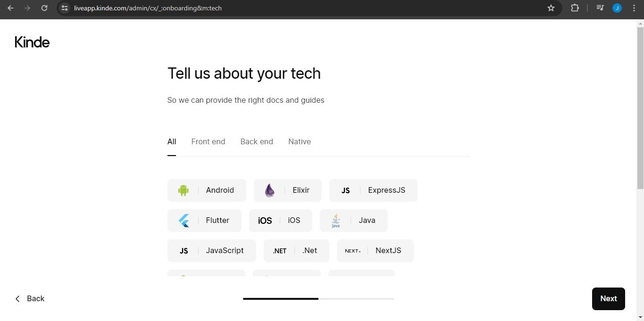Viewport: 644px width, 321px height.
Task: Toggle the ExpressJS technology option
Action: tap(373, 190)
